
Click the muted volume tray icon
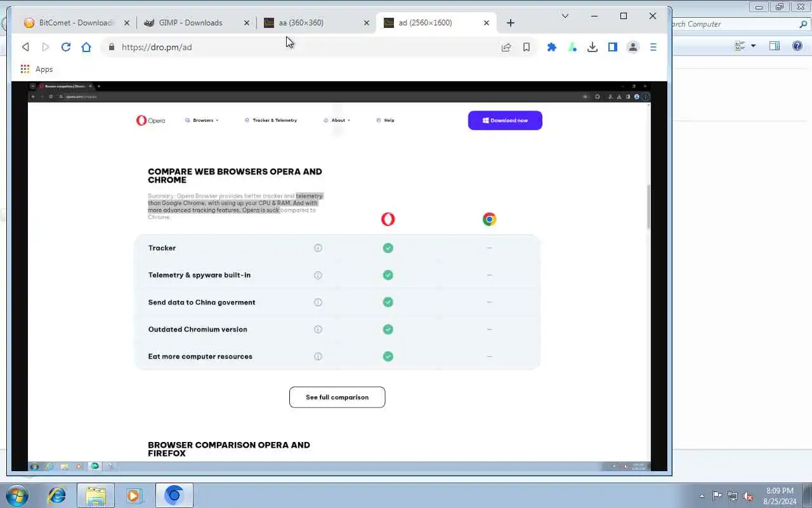click(748, 496)
